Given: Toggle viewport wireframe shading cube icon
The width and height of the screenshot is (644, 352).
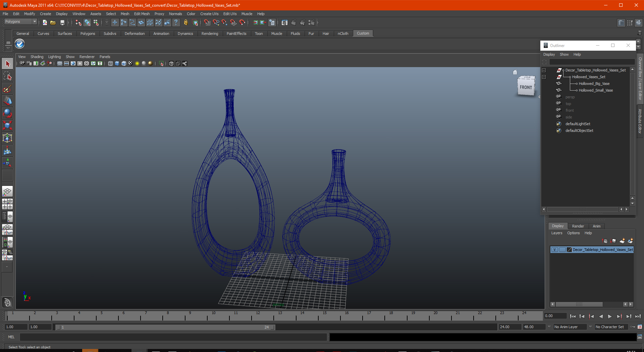Looking at the screenshot, I should click(110, 63).
